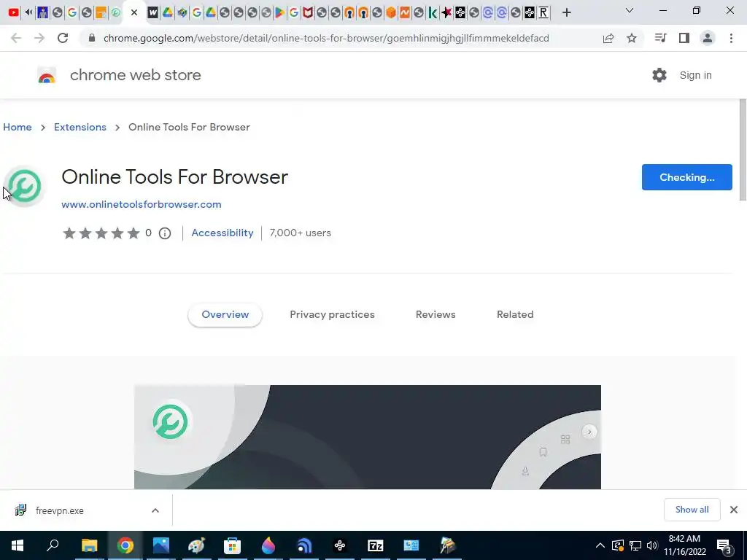
Task: Open File Explorer from taskbar
Action: pos(89,545)
